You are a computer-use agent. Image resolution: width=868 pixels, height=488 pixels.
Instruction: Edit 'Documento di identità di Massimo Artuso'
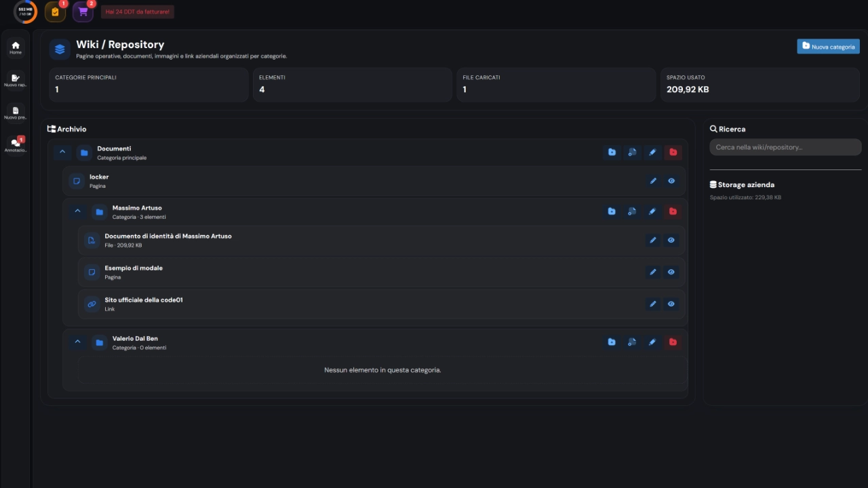tap(653, 240)
